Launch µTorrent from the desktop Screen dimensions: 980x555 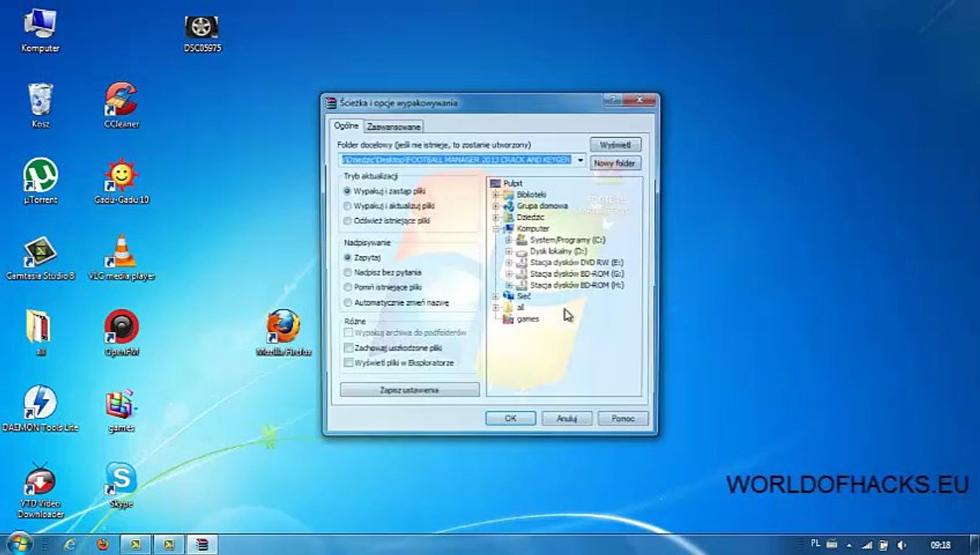click(x=40, y=182)
